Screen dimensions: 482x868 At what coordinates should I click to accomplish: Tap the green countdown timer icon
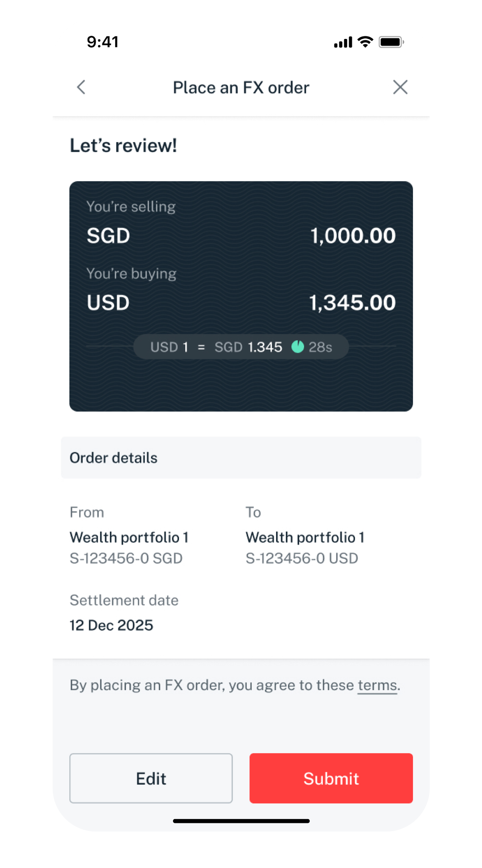pos(298,346)
